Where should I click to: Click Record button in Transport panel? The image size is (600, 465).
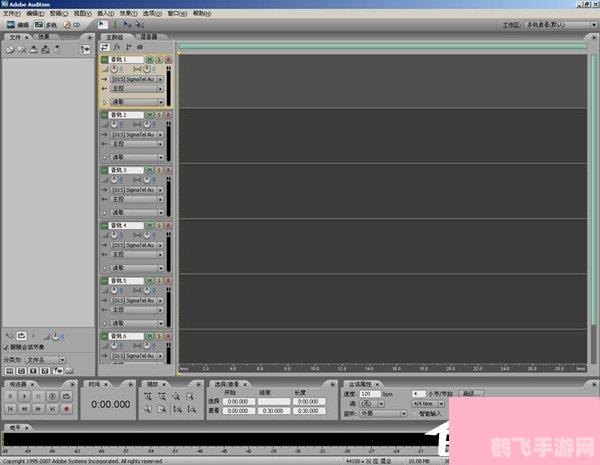pyautogui.click(x=66, y=409)
